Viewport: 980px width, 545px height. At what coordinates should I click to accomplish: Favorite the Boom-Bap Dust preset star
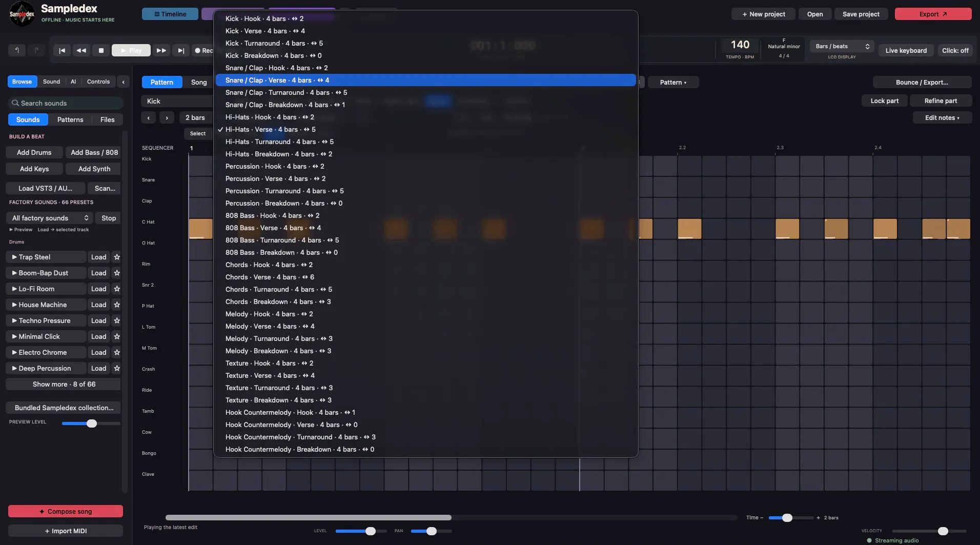[x=117, y=273]
